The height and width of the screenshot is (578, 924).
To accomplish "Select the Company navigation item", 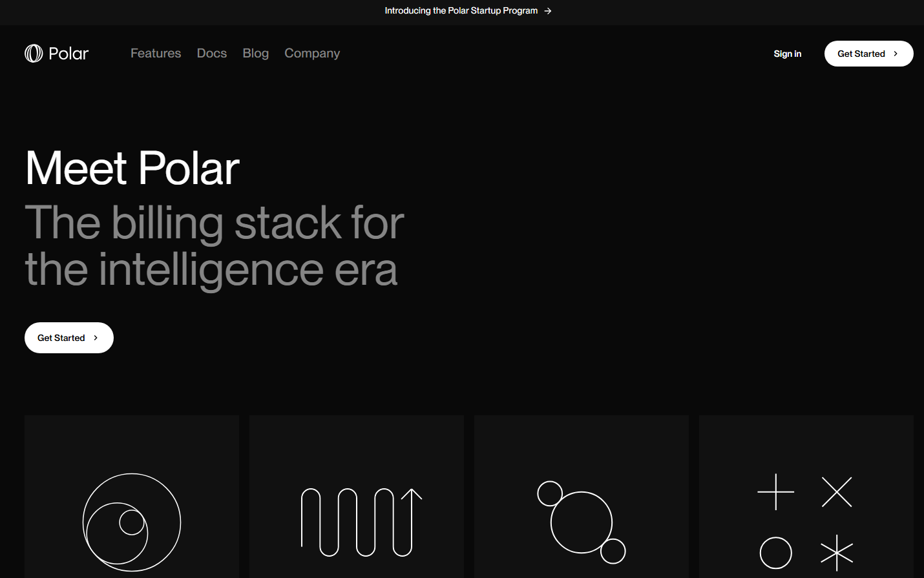I will [312, 54].
